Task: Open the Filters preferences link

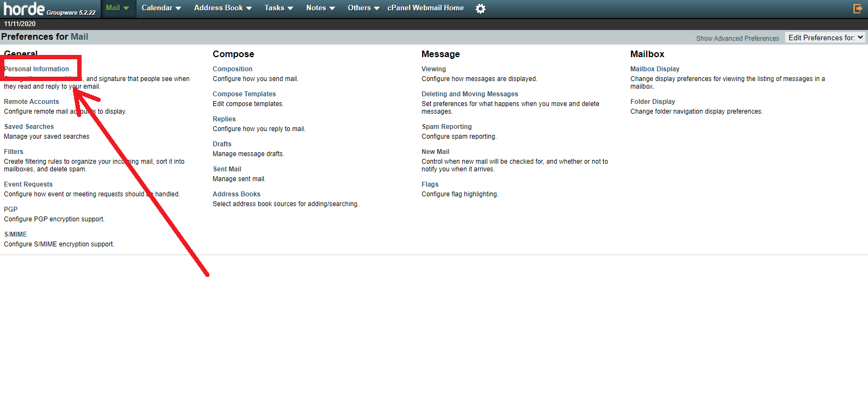Action: (x=14, y=152)
